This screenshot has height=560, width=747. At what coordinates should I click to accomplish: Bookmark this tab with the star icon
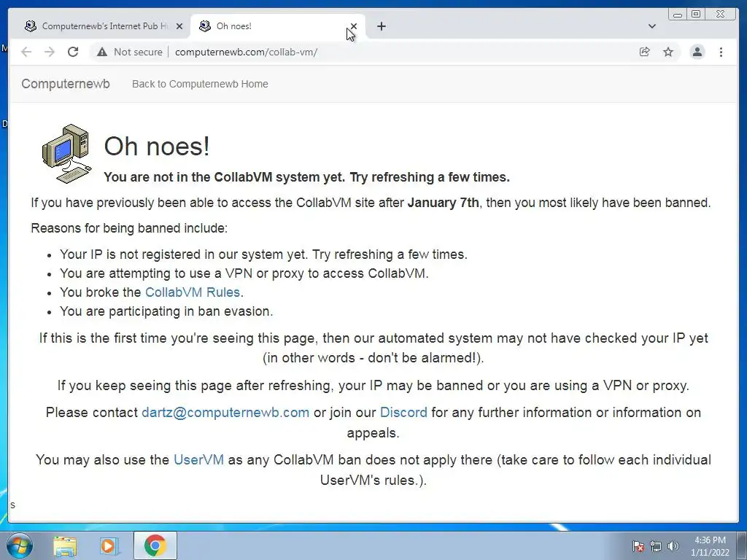tap(668, 52)
